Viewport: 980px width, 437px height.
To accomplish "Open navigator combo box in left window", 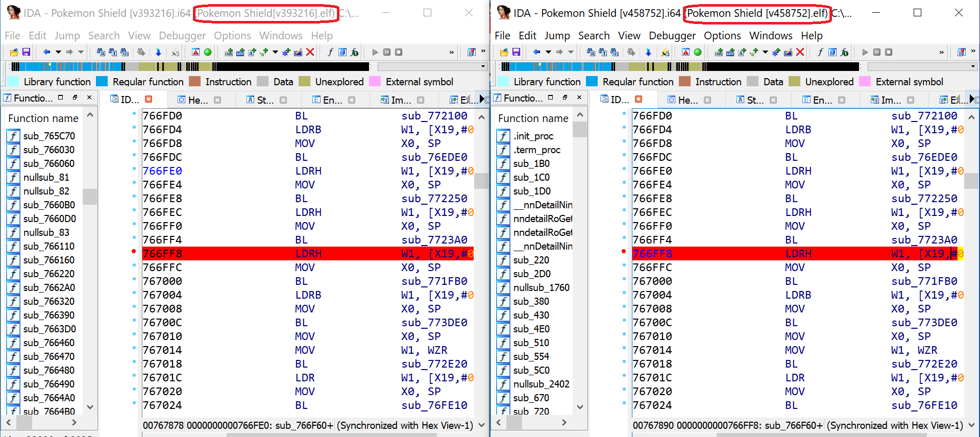I will pyautogui.click(x=432, y=66).
